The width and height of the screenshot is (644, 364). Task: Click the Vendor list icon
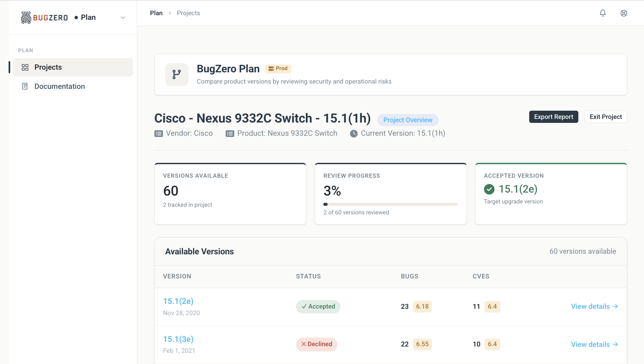[x=159, y=134]
